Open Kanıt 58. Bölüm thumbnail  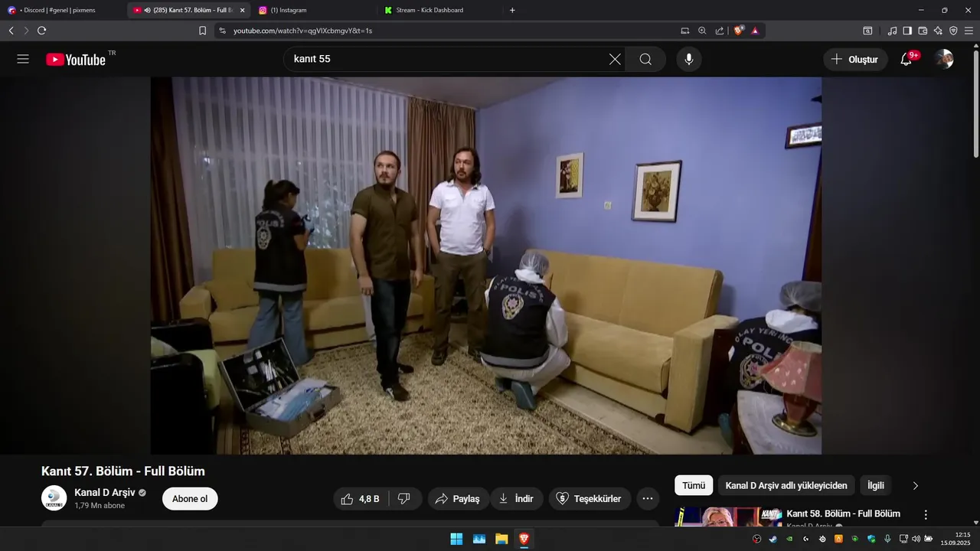pos(728,517)
